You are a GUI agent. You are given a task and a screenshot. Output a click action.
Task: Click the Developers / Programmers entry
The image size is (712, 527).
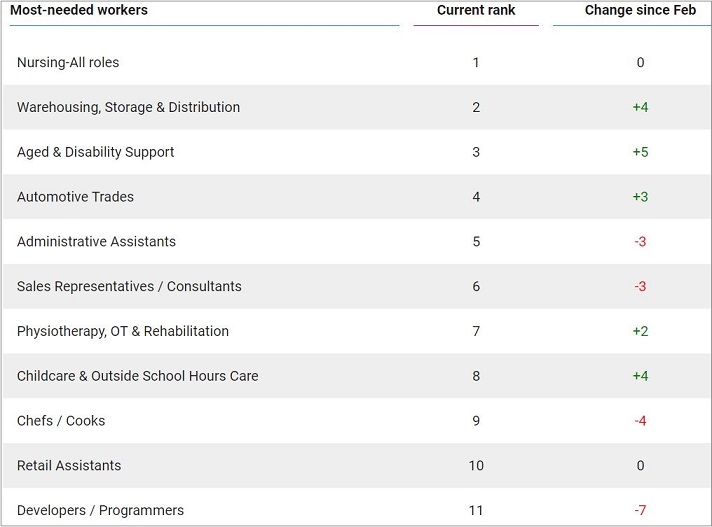tap(100, 510)
